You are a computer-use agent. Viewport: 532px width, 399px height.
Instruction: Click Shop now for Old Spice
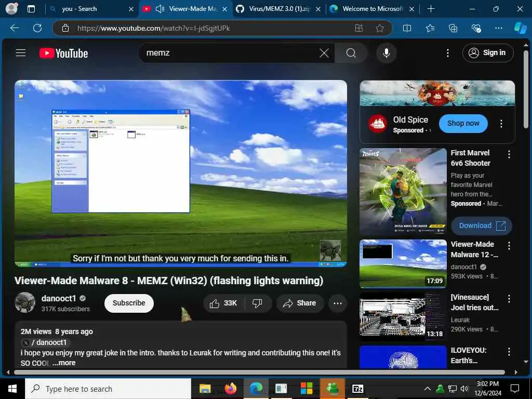(x=463, y=124)
